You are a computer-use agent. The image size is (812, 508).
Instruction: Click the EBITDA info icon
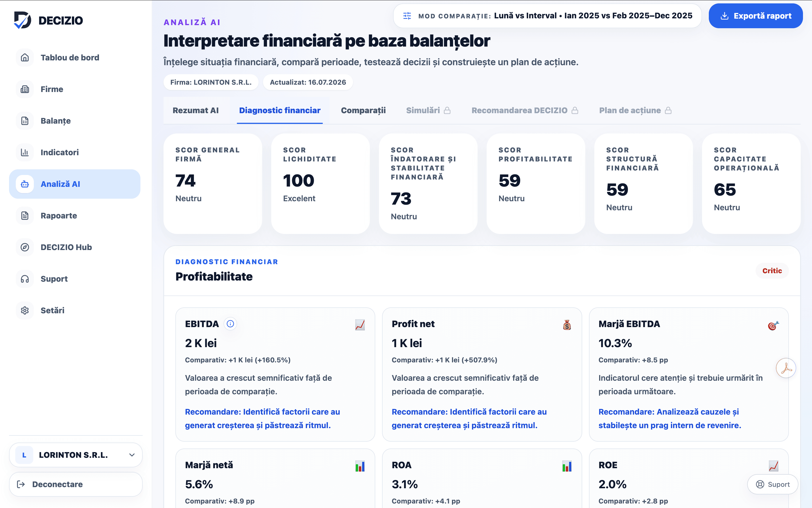point(230,323)
